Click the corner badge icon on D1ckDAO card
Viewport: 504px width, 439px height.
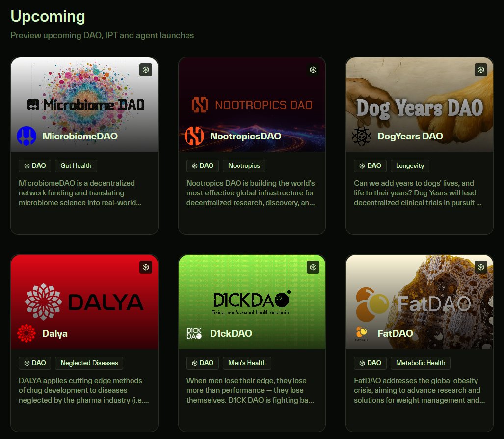coord(313,267)
